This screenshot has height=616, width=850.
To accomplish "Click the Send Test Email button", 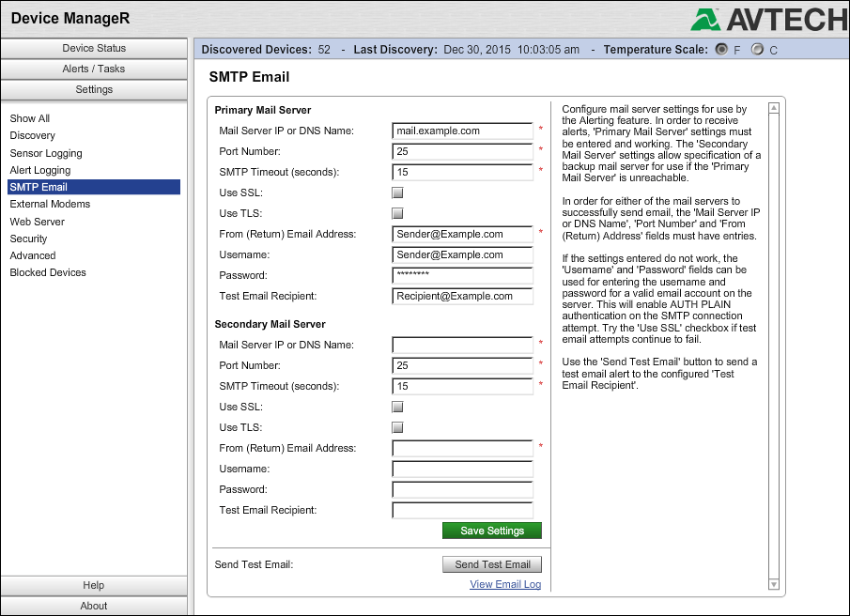I will 491,563.
